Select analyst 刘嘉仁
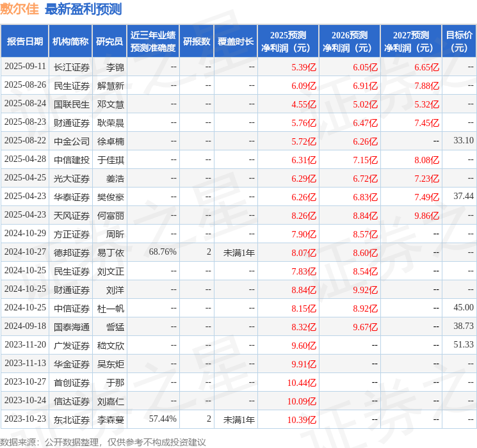This screenshot has height=448, width=477. click(110, 401)
